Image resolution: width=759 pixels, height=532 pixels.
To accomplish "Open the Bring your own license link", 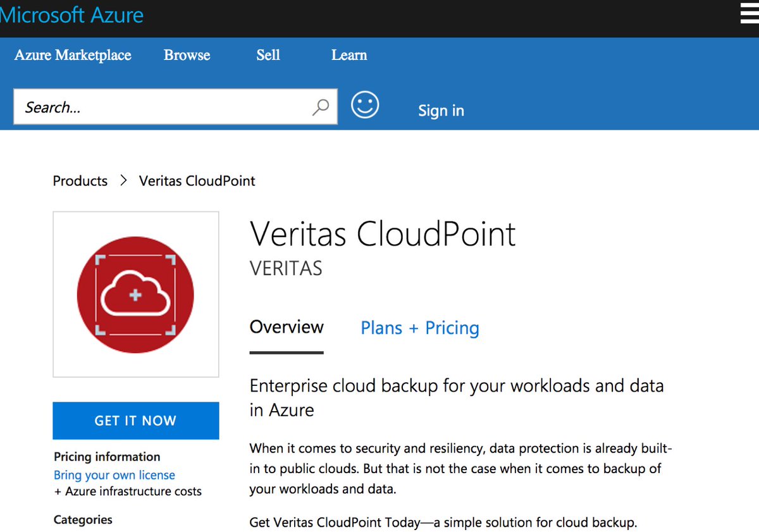I will coord(114,475).
